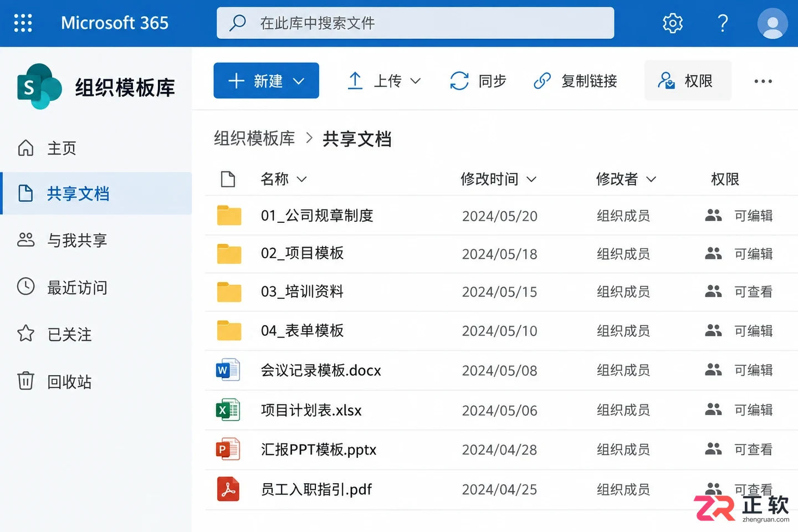The image size is (798, 532).
Task: Open the file 汇报PPT模板.pptx
Action: pos(319,449)
